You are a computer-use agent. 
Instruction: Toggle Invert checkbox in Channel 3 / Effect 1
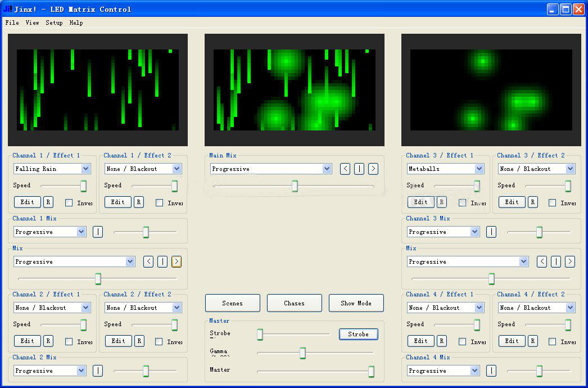463,202
